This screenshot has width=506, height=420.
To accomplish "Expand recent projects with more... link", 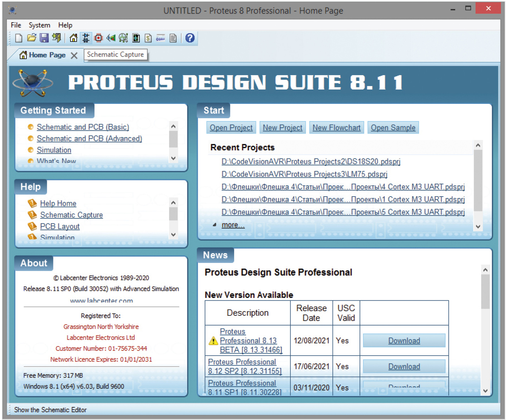I will pos(233,225).
